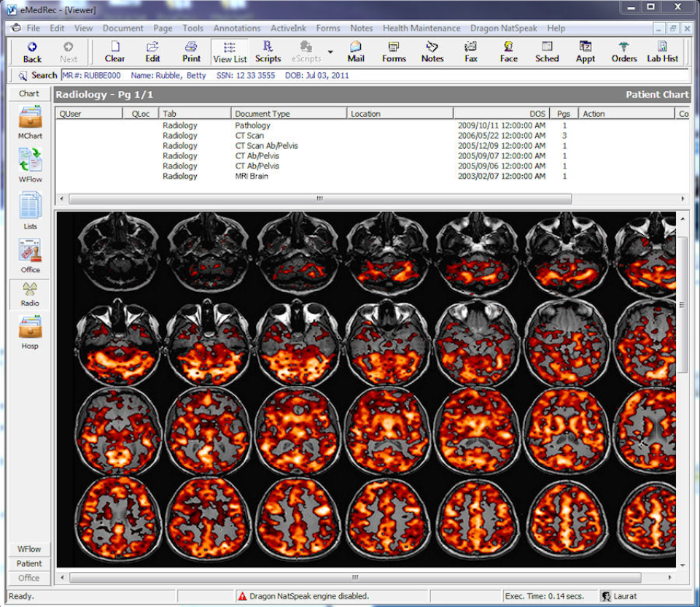Open the Appt tool
This screenshot has height=607, width=700.
586,51
